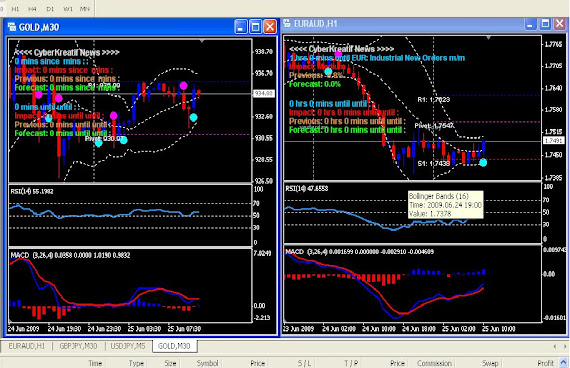This screenshot has width=570, height=368.
Task: Click the 1.7491 current price label
Action: pos(554,140)
